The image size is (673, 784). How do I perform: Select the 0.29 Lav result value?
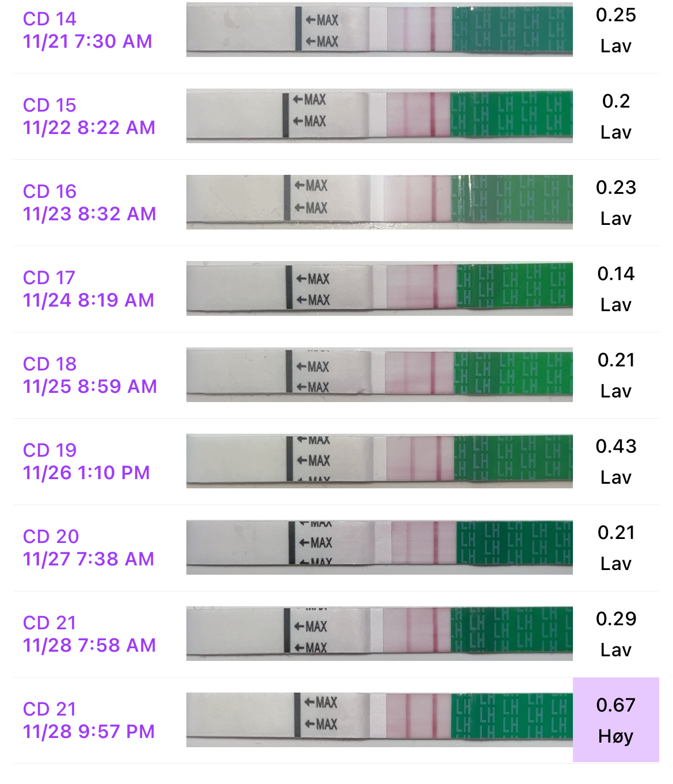[x=615, y=634]
